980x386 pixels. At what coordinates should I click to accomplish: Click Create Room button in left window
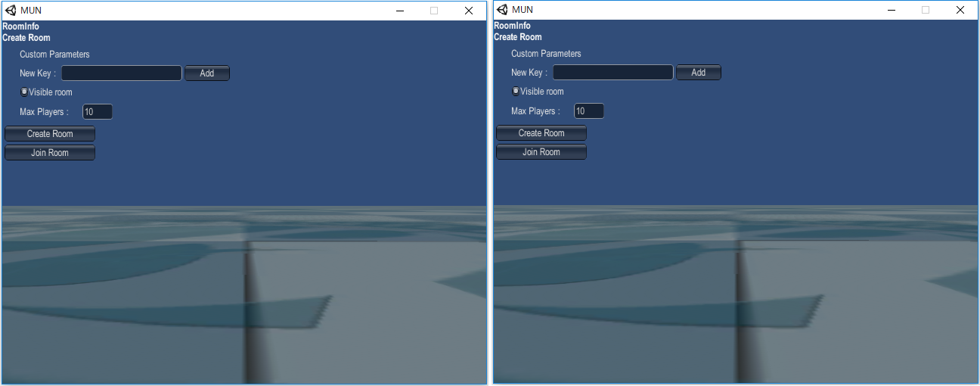tap(50, 134)
